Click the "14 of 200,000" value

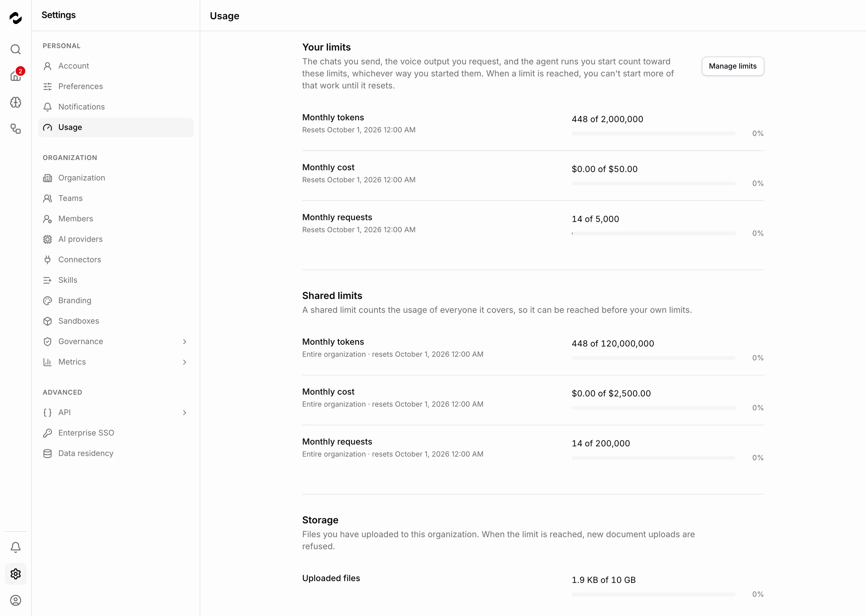pyautogui.click(x=600, y=443)
